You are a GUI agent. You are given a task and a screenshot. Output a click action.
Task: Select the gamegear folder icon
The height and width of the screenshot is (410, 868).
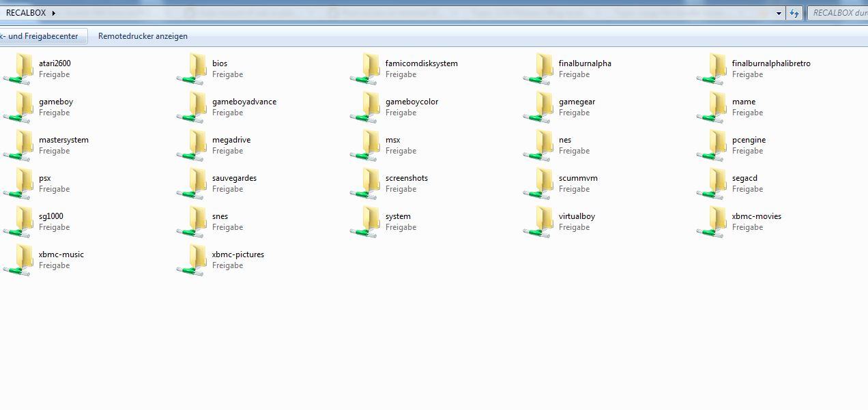coord(538,107)
